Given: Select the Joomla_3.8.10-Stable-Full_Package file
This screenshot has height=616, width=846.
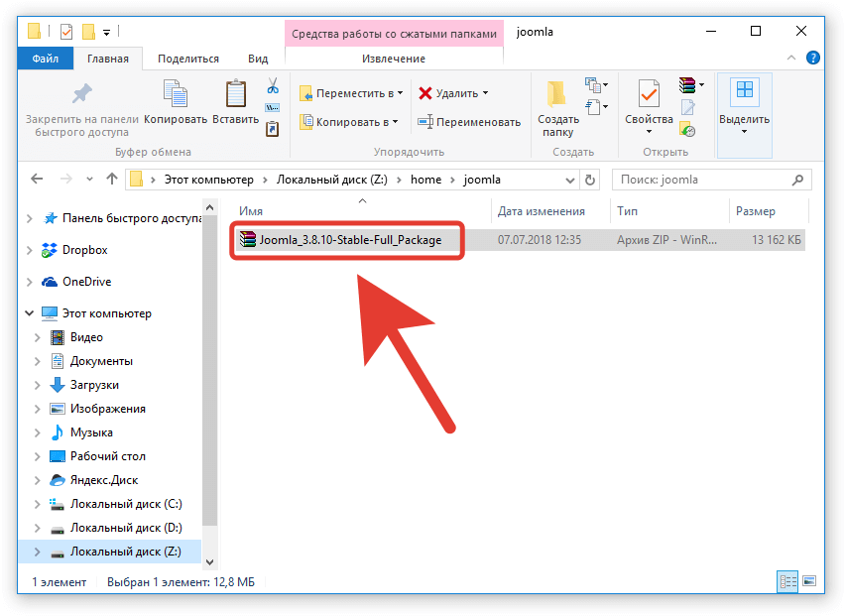Looking at the screenshot, I should coord(349,239).
